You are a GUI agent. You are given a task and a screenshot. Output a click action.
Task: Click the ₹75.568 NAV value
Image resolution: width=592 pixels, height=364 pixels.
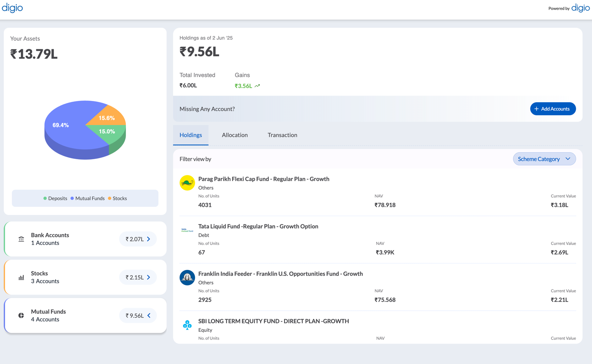point(385,300)
